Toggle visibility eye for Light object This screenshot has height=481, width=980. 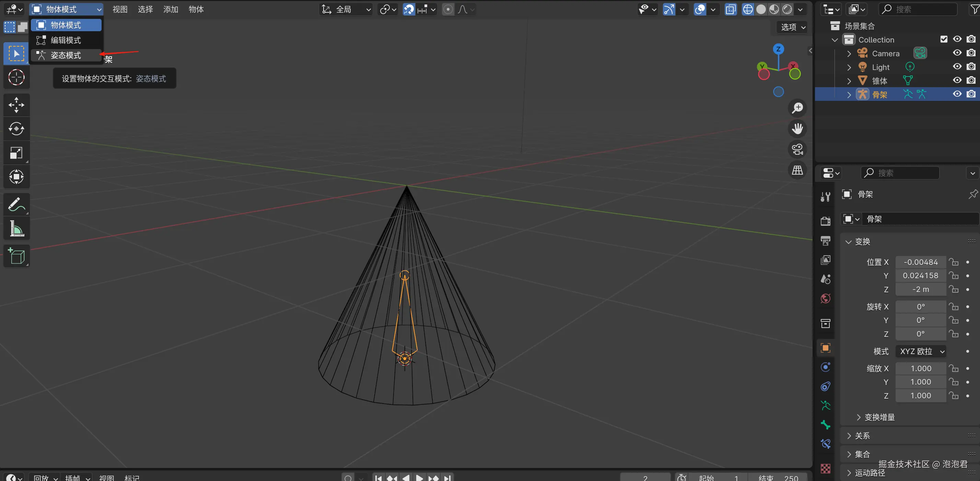(x=957, y=67)
